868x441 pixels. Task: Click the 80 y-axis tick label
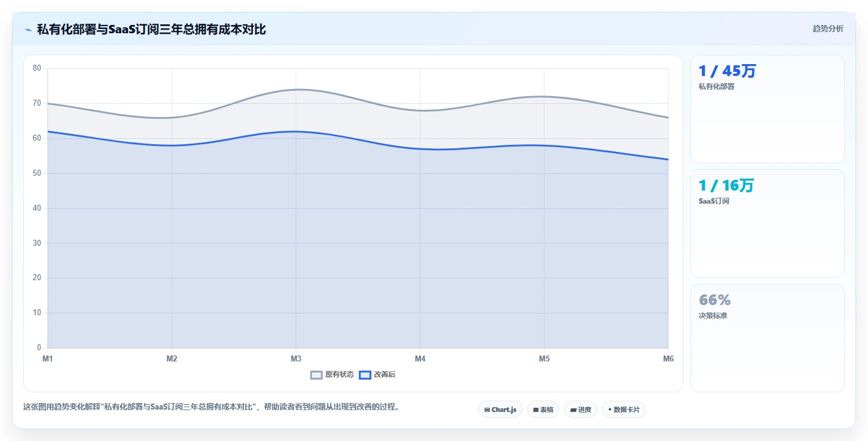point(37,68)
